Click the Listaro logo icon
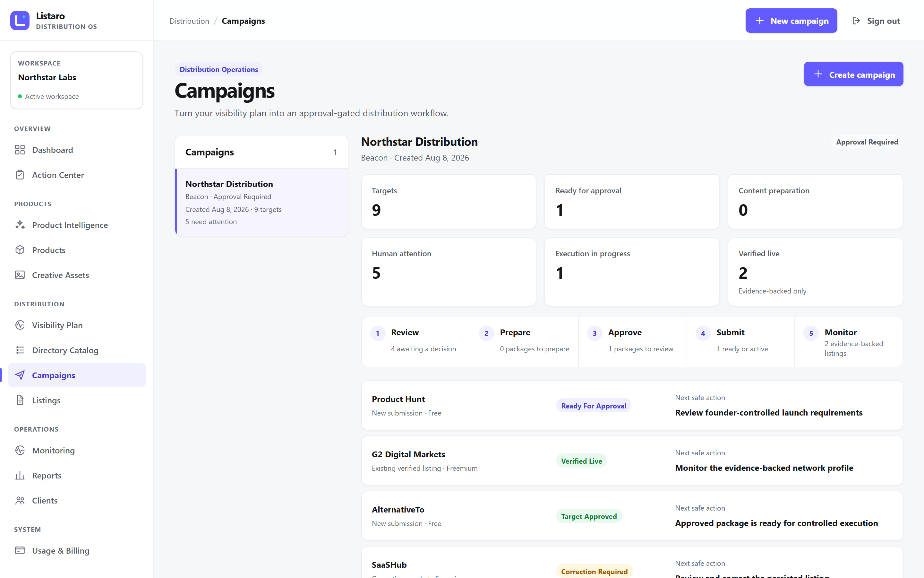This screenshot has height=578, width=924. 20,21
